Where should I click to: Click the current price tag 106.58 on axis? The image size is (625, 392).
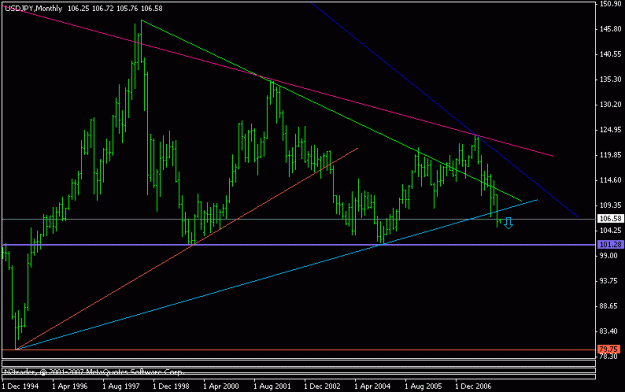610,219
